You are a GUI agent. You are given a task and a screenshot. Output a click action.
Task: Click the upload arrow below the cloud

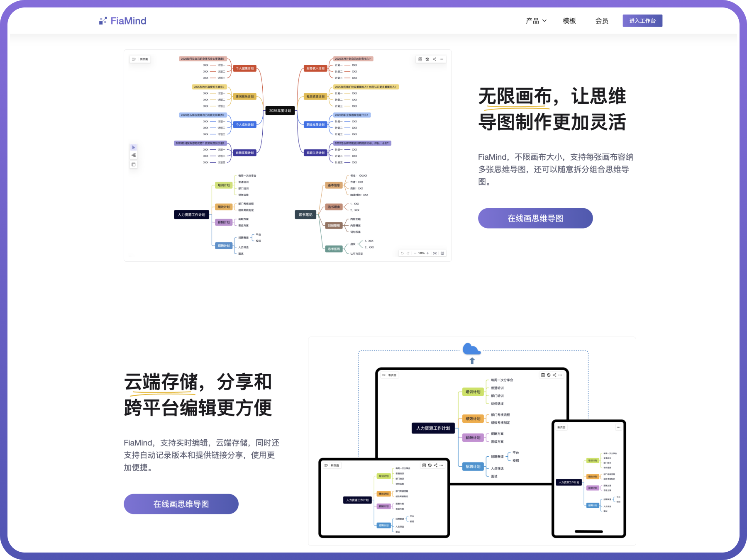[472, 361]
